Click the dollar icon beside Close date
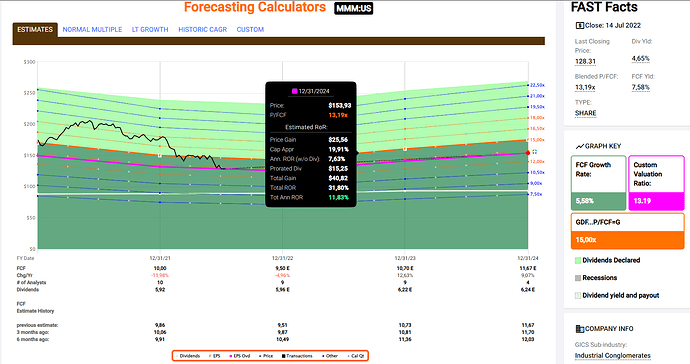690x364 pixels. coord(580,26)
